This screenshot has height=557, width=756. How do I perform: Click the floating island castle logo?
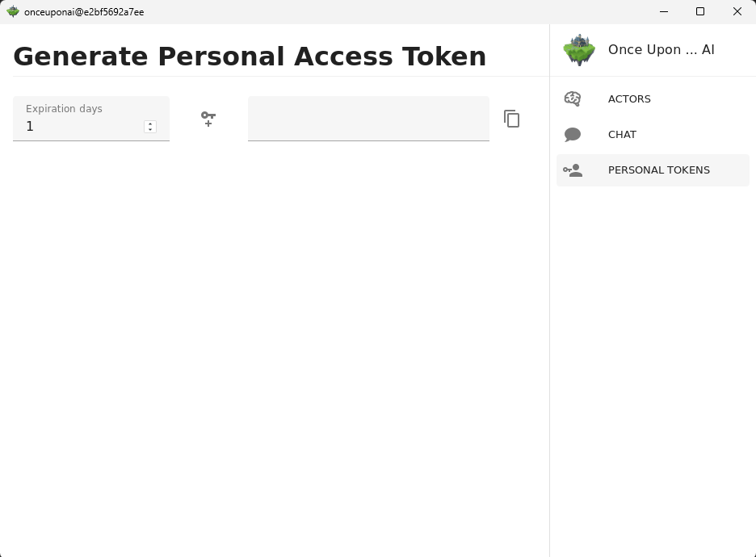pos(579,49)
